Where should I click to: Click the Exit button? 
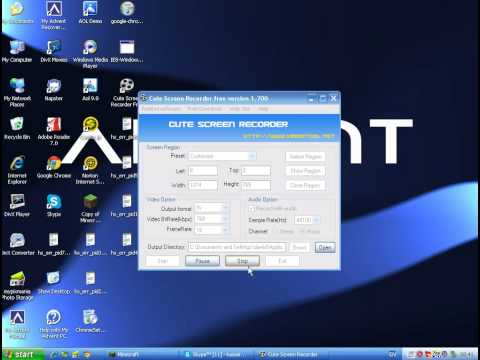pyautogui.click(x=282, y=261)
